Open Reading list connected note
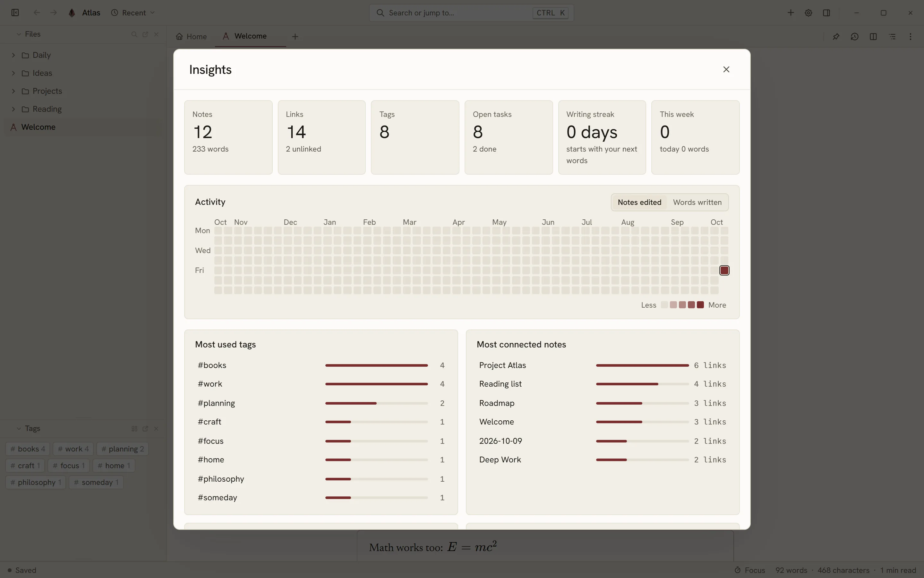This screenshot has width=924, height=578. pyautogui.click(x=603, y=384)
